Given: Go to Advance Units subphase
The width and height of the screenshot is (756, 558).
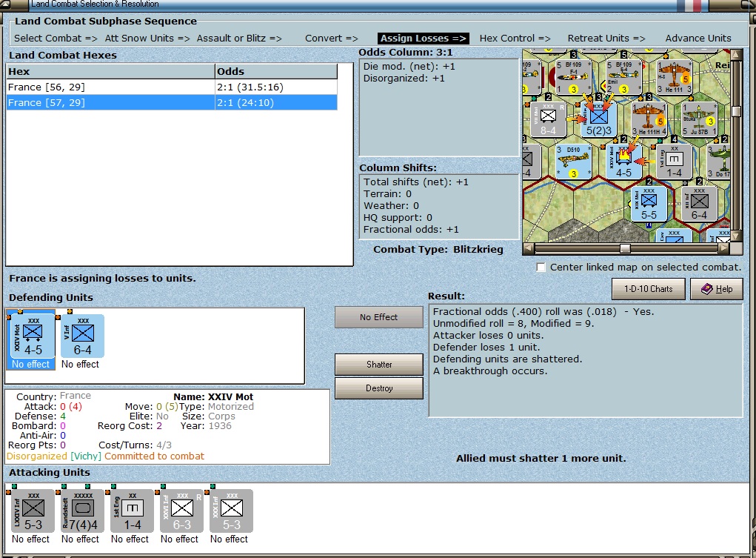Looking at the screenshot, I should 698,38.
